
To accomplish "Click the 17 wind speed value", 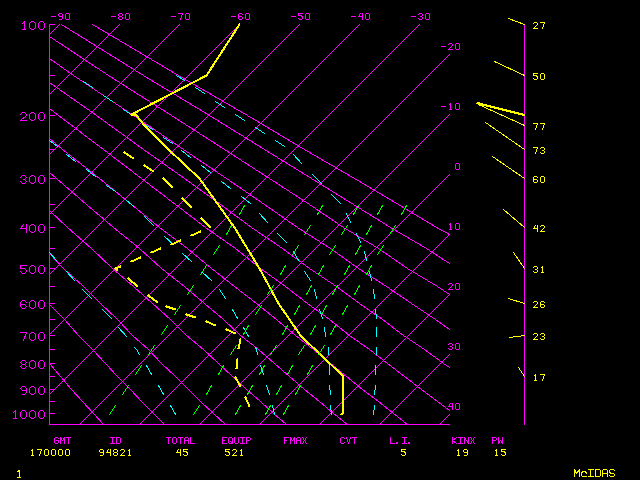I will pos(538,378).
